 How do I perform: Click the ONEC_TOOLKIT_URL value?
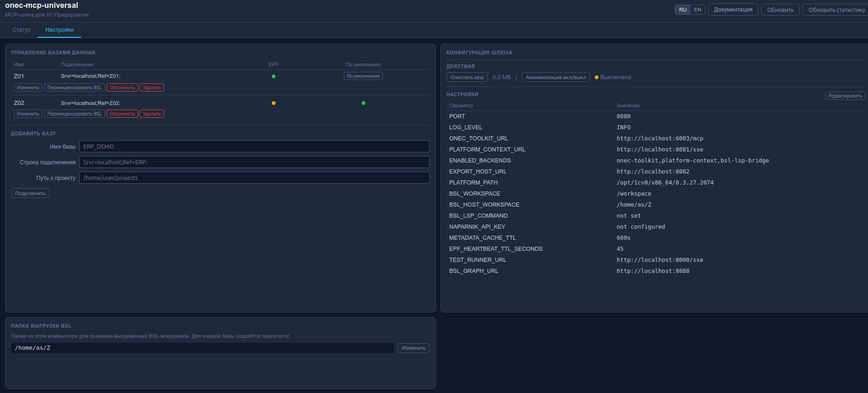(660, 139)
